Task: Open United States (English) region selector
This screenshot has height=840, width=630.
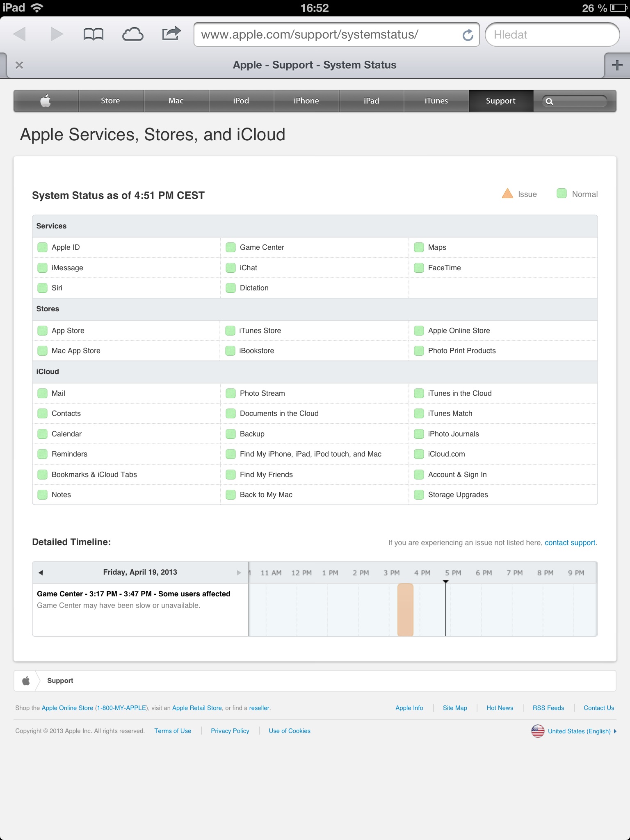Action: pos(579,731)
